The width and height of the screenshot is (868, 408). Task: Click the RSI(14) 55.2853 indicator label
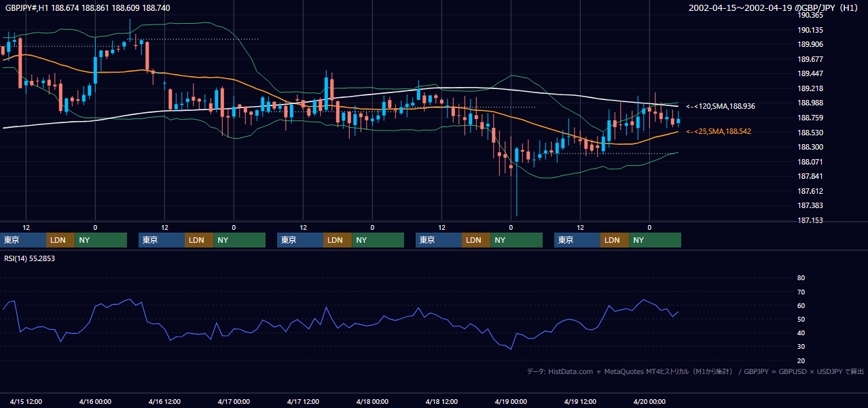29,258
